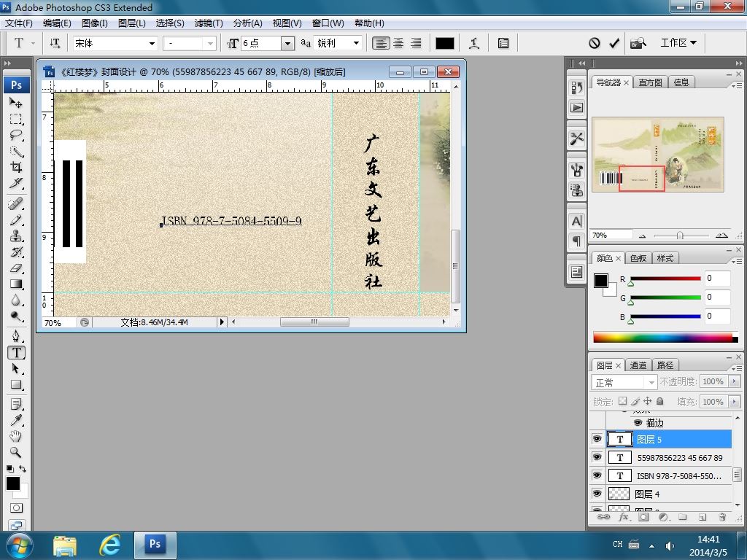Align text left in options bar

coord(381,43)
